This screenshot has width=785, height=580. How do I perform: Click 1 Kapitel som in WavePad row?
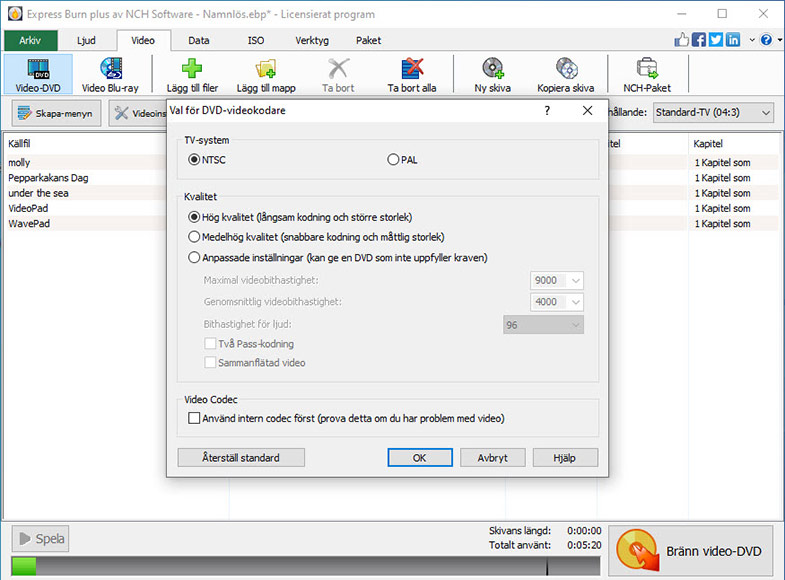point(722,224)
